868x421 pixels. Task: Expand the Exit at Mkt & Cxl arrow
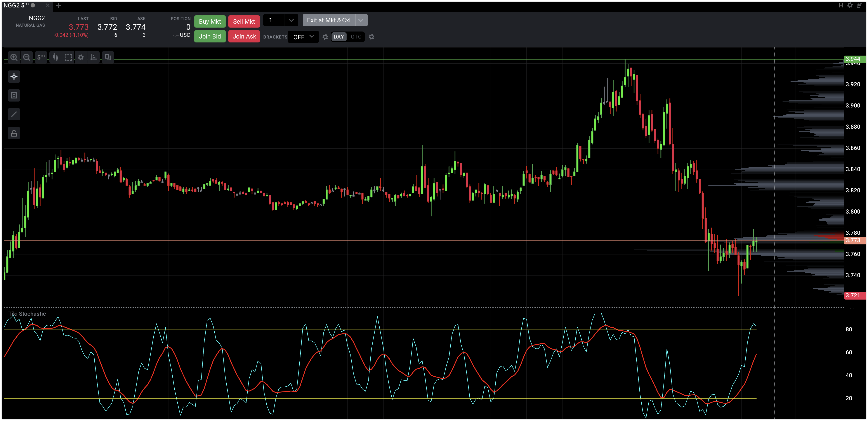[x=361, y=20]
